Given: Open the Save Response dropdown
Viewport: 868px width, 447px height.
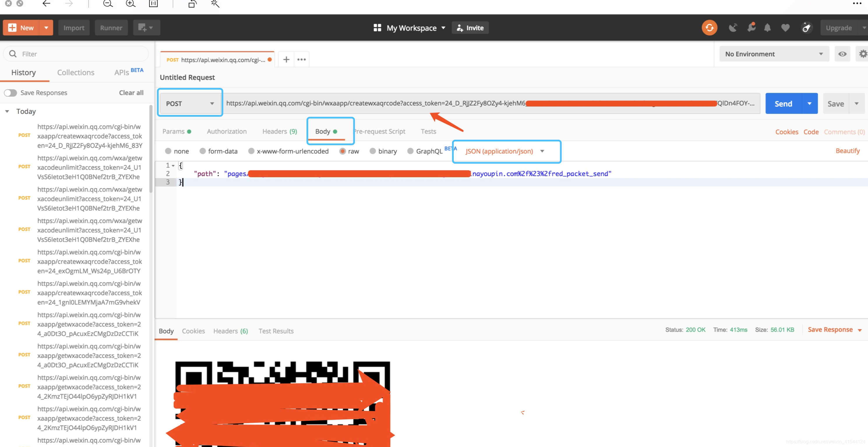Looking at the screenshot, I should [x=860, y=330].
